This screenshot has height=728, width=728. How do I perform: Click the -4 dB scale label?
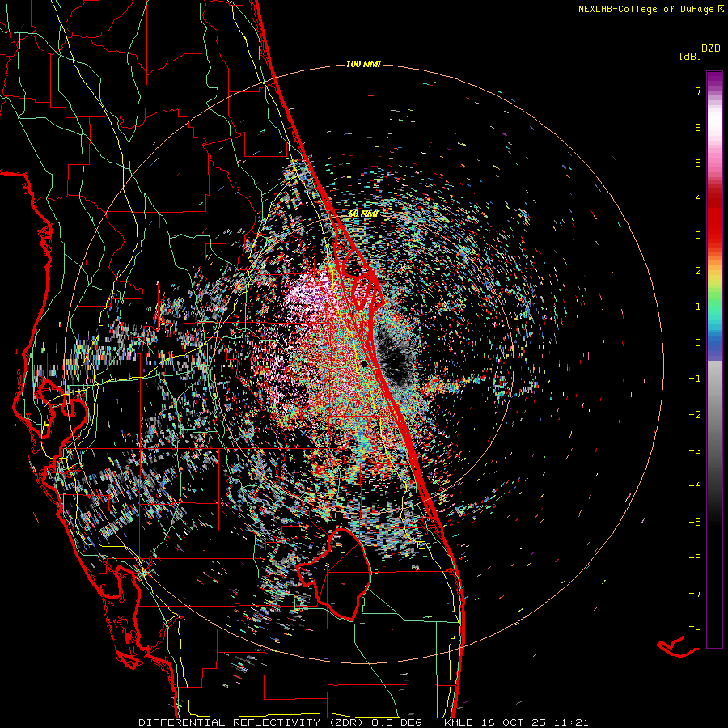[x=695, y=485]
